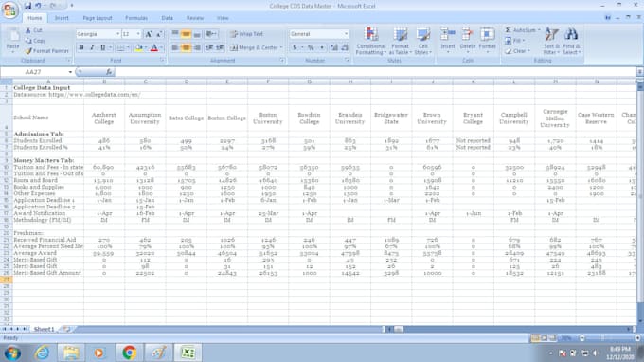
Task: Click the Insert Function fx button
Action: 109,72
